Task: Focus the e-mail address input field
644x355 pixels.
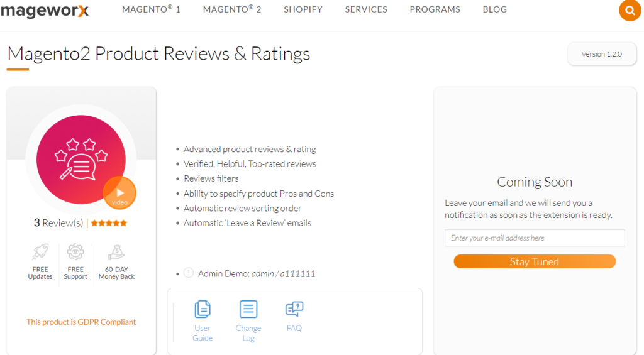Action: 535,238
